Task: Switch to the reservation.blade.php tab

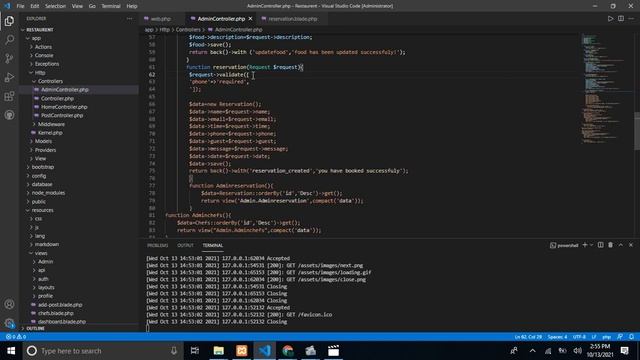Action: (x=292, y=19)
